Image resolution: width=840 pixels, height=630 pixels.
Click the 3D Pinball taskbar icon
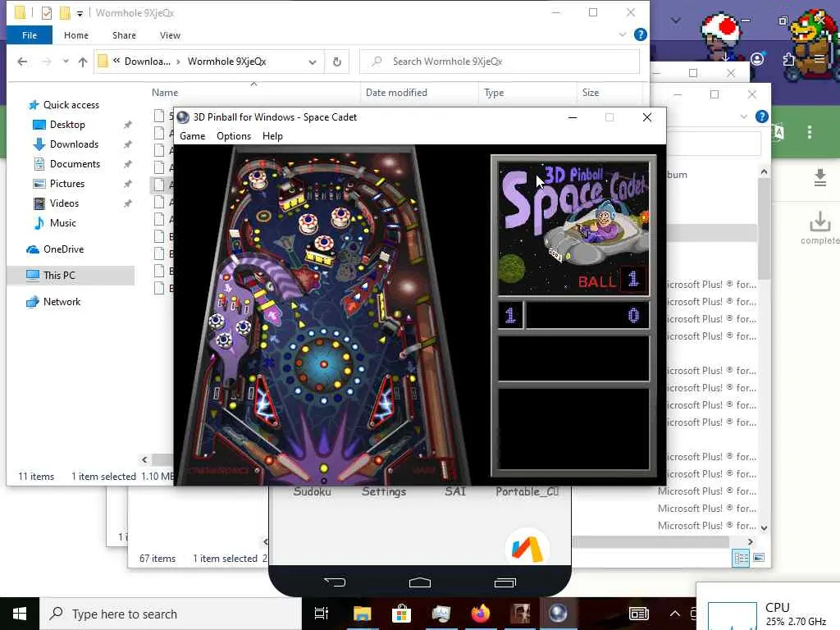pyautogui.click(x=558, y=614)
